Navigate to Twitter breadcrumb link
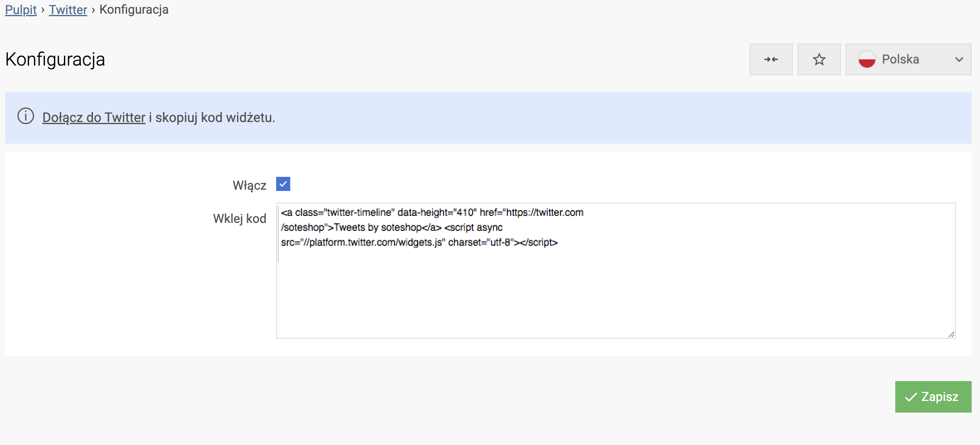Viewport: 980px width, 445px height. point(68,10)
